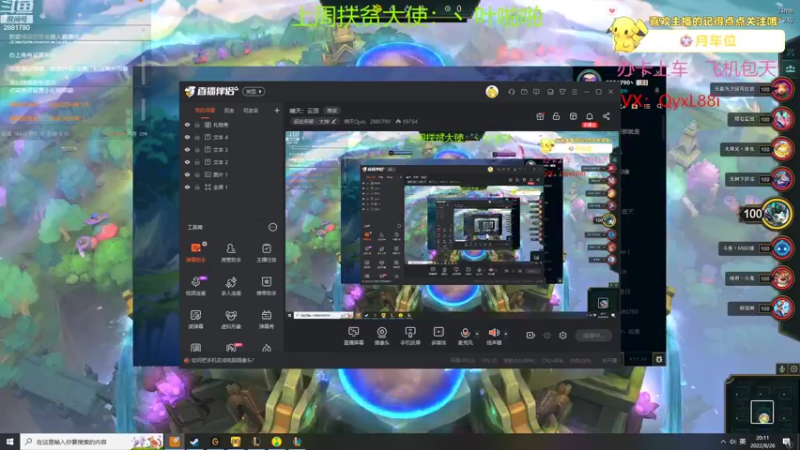This screenshot has width=800, height=450.
Task: Click the 直播中 live status button
Action: 593,335
